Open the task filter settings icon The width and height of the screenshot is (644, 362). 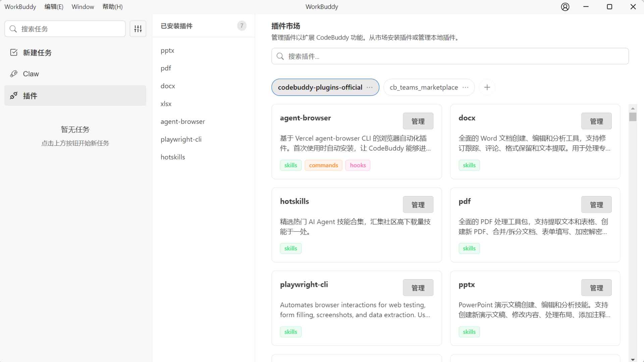click(x=138, y=29)
